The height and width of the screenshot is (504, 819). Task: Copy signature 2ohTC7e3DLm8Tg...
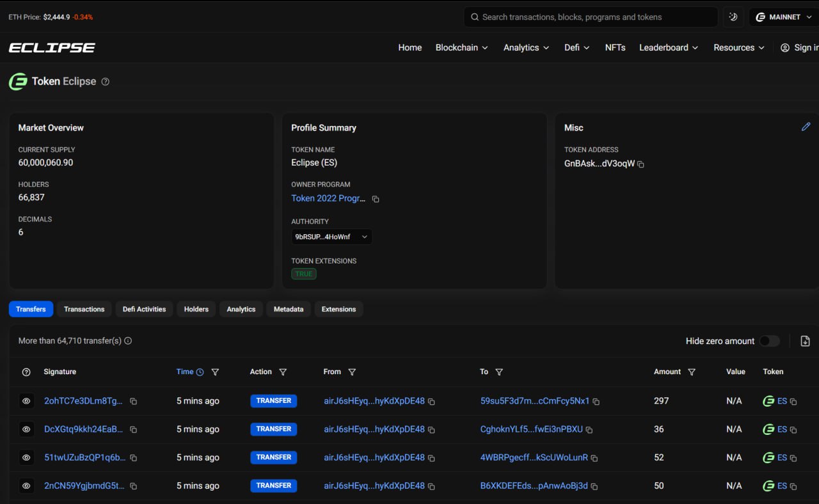tap(133, 402)
